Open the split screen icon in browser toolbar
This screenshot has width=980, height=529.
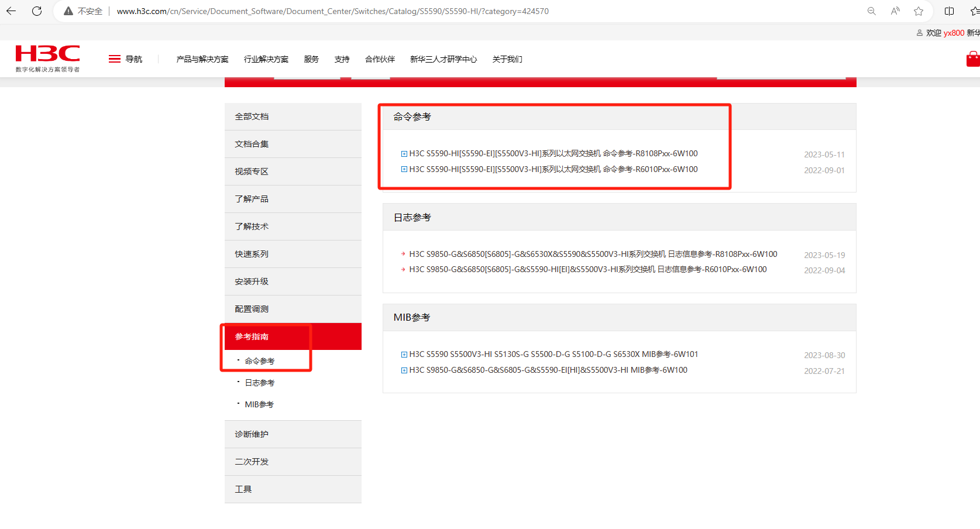coord(949,11)
